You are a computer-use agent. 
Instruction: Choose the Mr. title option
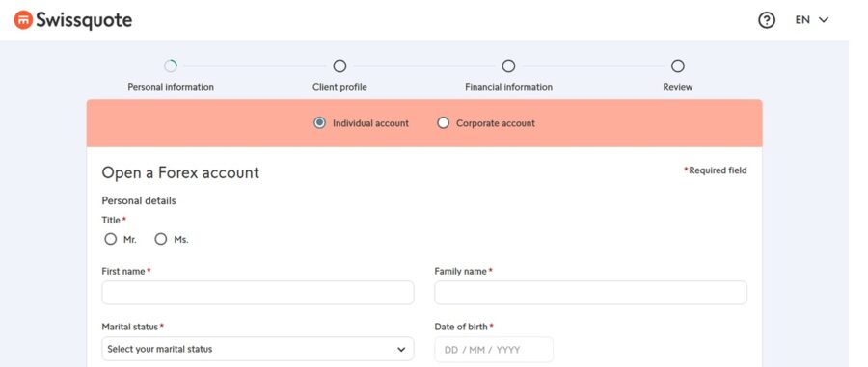[111, 239]
